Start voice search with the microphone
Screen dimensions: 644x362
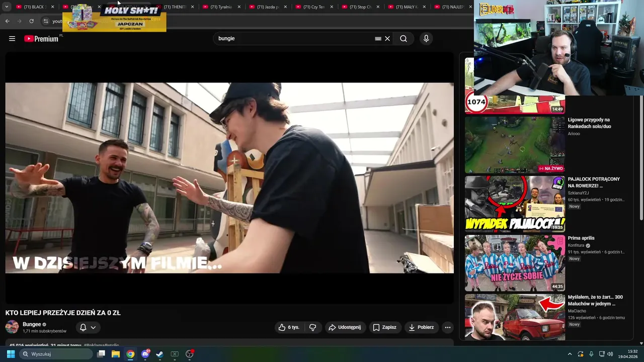pos(426,39)
